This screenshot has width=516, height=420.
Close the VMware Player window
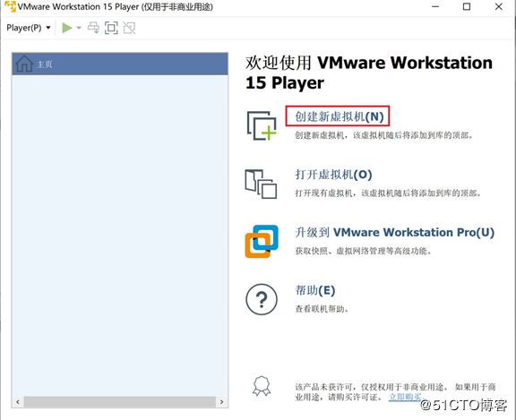click(x=499, y=6)
